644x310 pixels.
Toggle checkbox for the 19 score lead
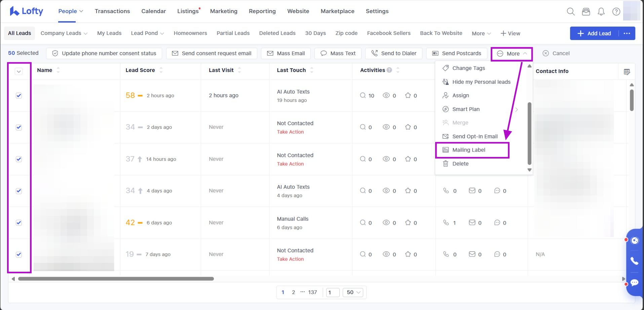19,254
